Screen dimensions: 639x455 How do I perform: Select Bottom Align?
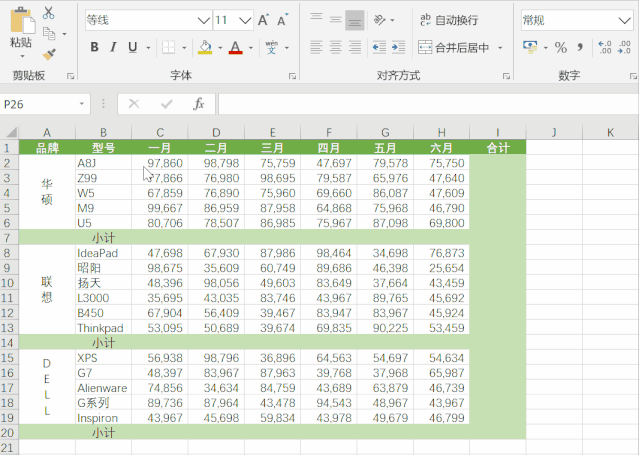click(355, 20)
